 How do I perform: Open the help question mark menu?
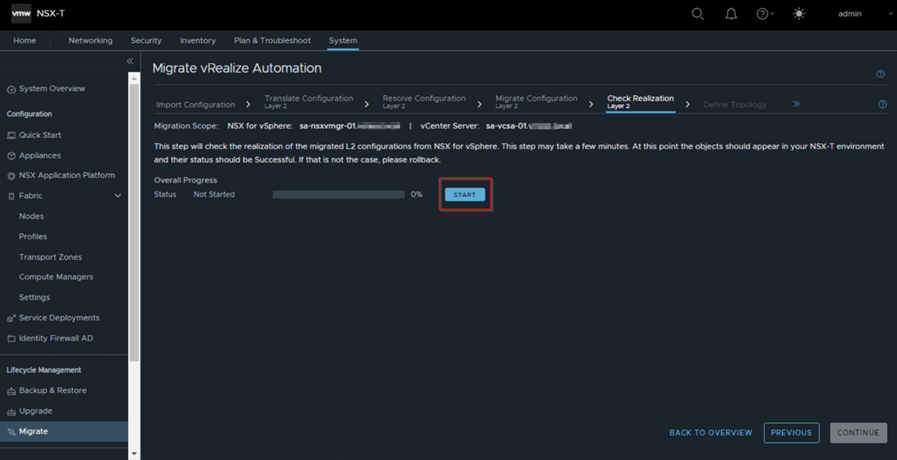click(763, 14)
